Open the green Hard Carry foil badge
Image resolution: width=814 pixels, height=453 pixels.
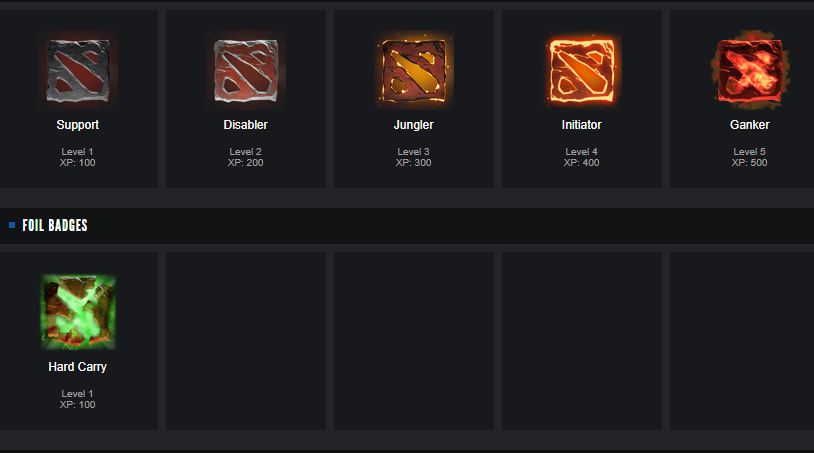(78, 312)
